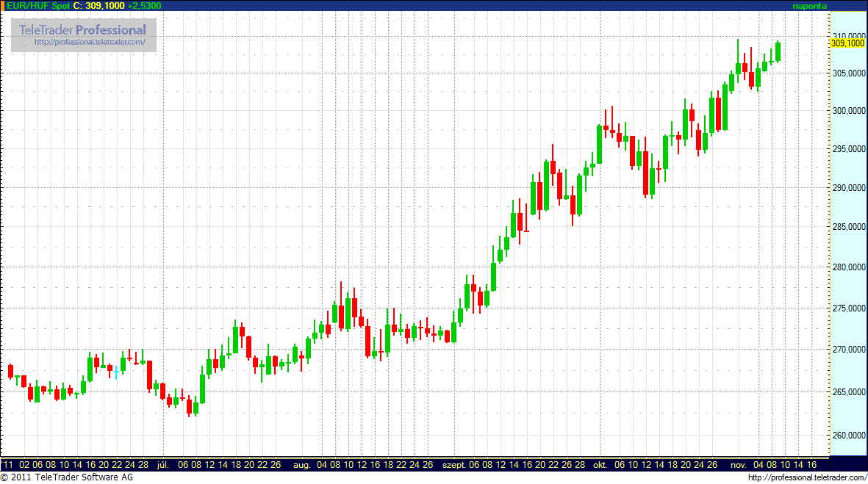Select the yellow 309,1000 current price tag

coord(847,43)
